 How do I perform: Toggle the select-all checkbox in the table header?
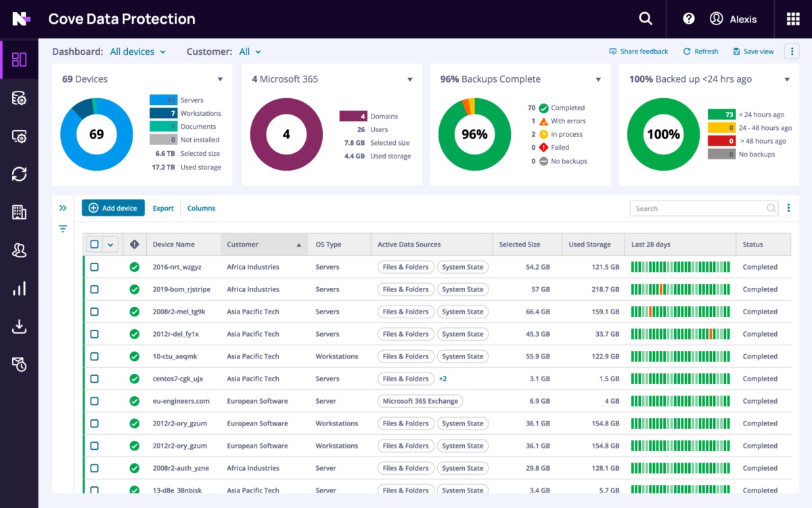pos(94,245)
